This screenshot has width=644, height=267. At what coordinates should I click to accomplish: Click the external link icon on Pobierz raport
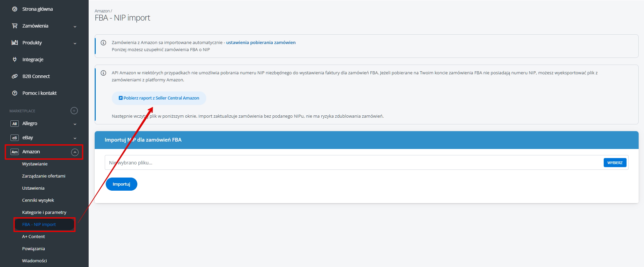121,98
